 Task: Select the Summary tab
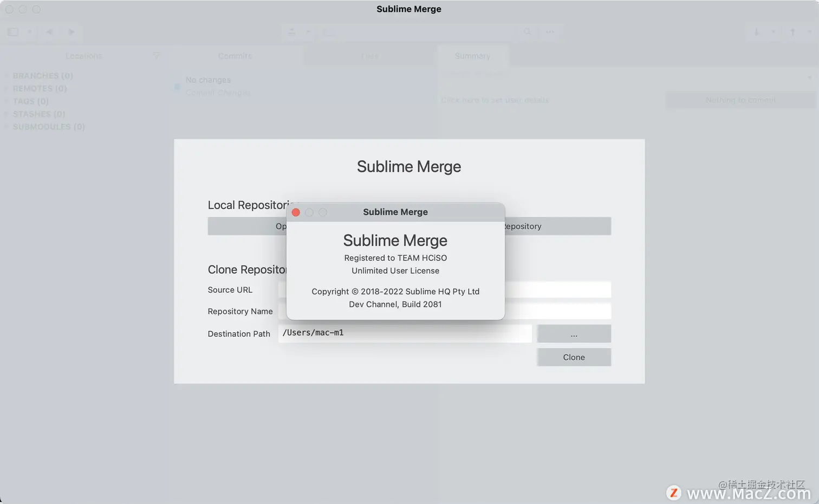[x=473, y=56]
